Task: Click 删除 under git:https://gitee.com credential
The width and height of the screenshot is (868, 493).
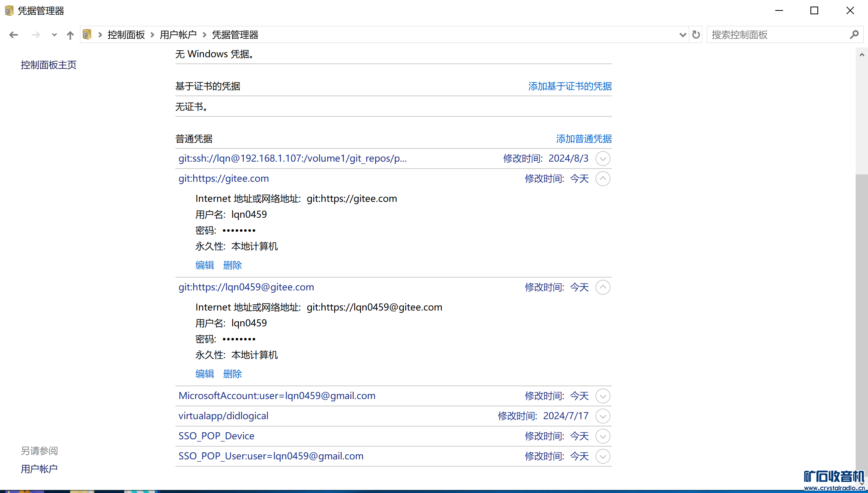Action: coord(232,265)
